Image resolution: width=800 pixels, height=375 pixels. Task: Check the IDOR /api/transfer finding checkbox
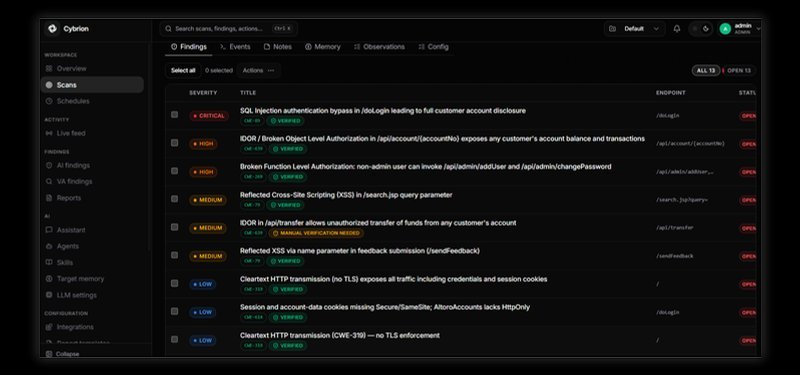click(x=174, y=227)
